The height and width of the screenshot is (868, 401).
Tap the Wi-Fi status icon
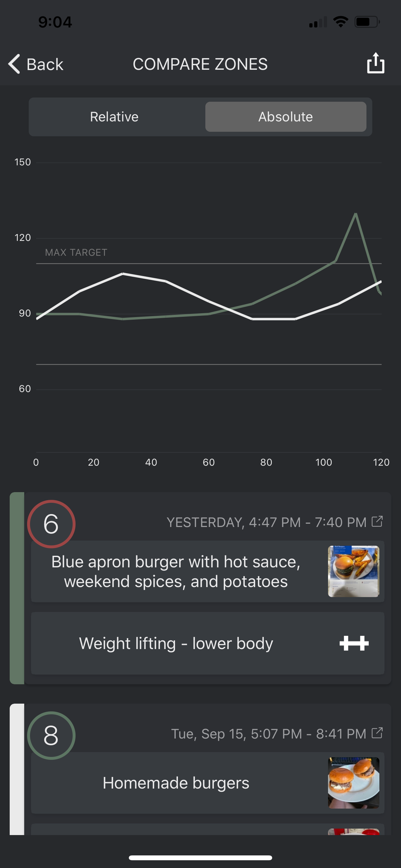tap(340, 22)
